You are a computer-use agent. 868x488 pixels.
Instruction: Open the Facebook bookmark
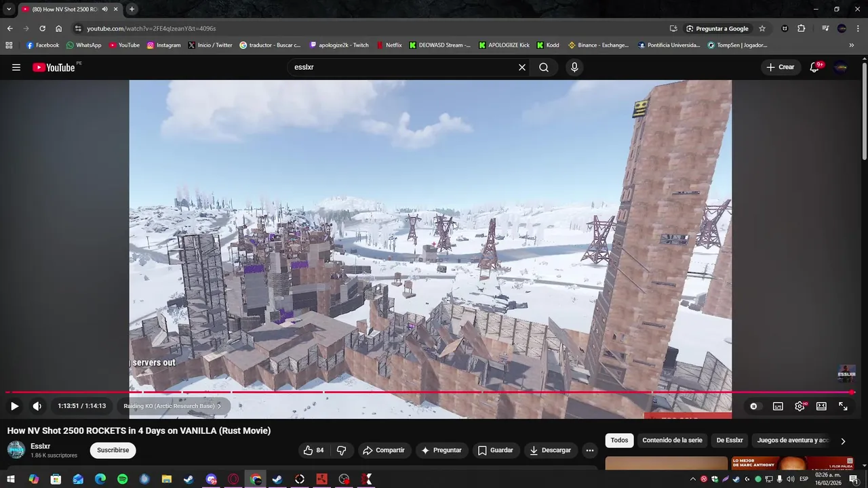click(43, 45)
